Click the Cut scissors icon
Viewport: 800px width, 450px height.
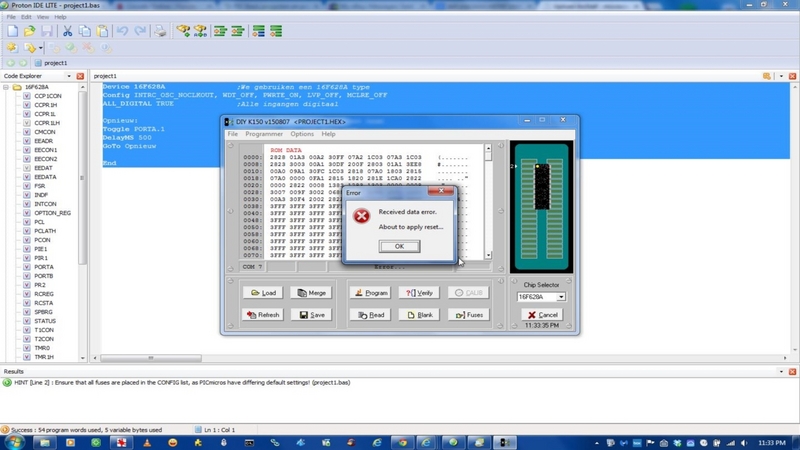(x=67, y=31)
